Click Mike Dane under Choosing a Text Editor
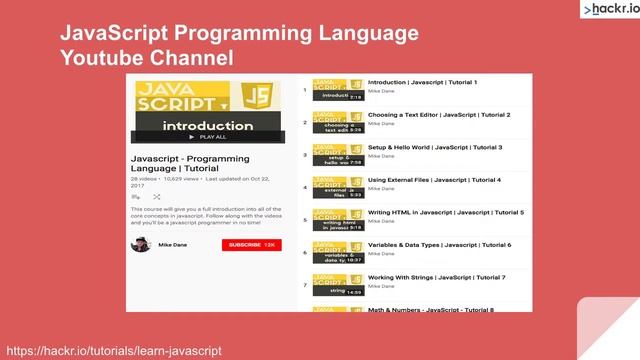The image size is (640, 360). tap(381, 124)
